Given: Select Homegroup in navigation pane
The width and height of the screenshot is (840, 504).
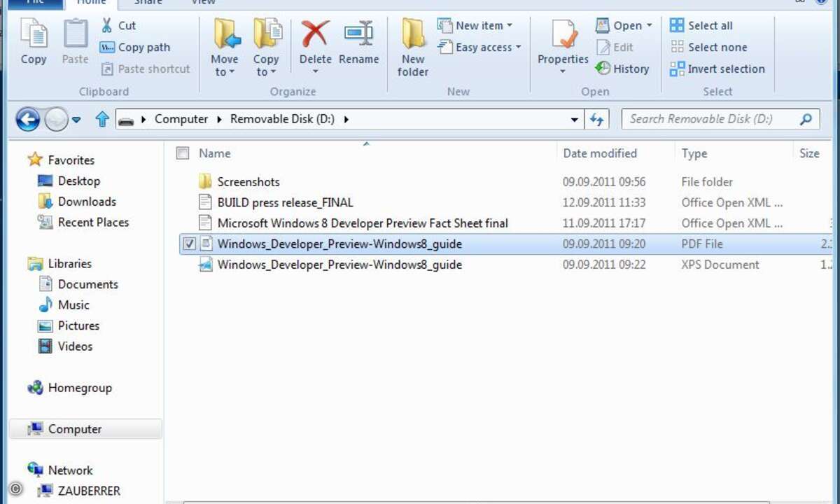Looking at the screenshot, I should (69, 387).
